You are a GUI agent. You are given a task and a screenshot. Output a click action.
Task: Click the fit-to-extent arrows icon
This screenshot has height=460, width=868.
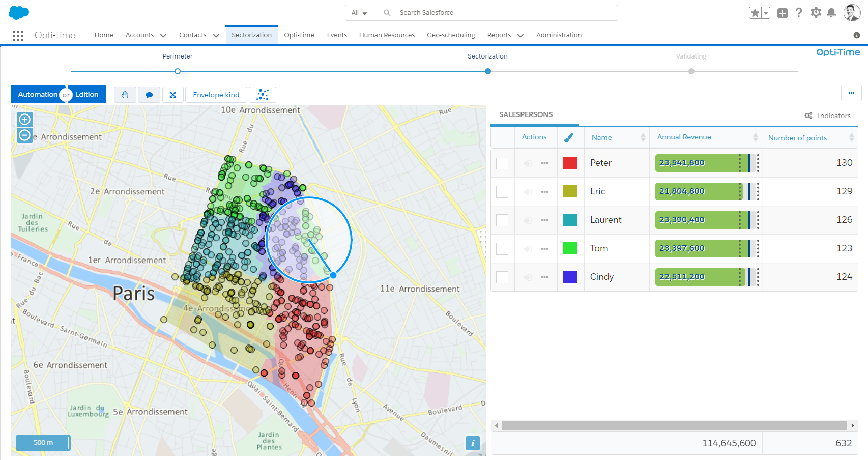pos(173,95)
